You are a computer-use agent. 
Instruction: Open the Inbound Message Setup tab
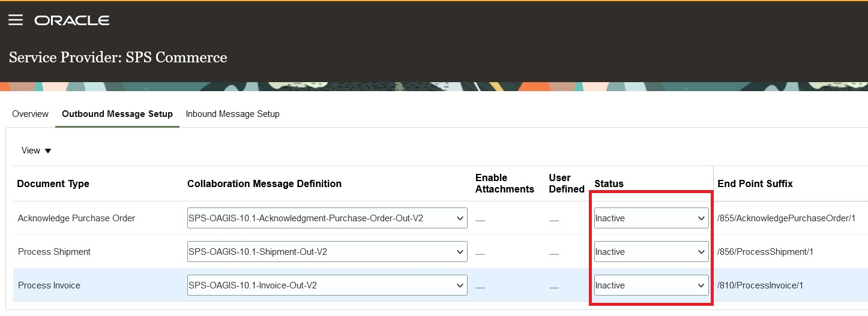point(232,114)
